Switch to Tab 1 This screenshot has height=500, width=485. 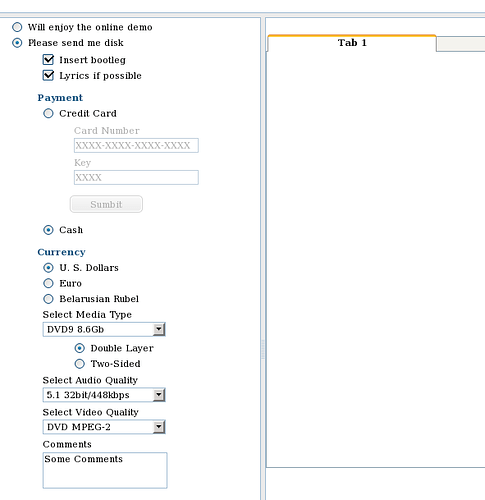[x=352, y=43]
